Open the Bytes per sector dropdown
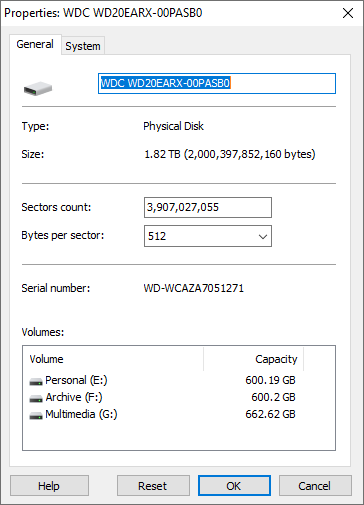364x505 pixels. (x=208, y=236)
